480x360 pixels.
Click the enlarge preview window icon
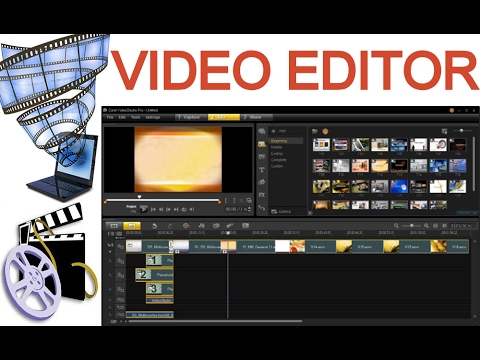coord(249,200)
